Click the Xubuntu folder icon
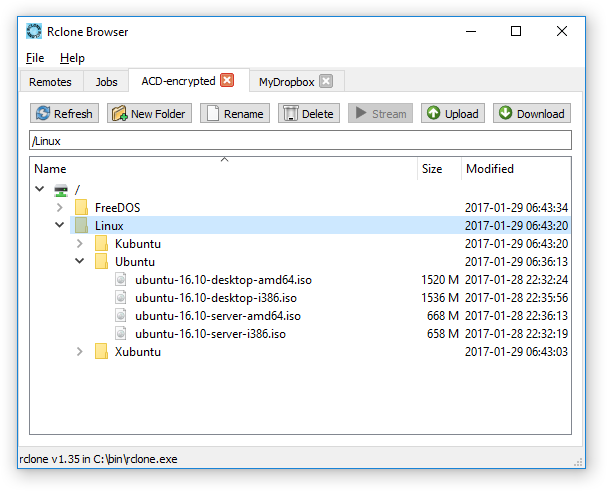This screenshot has width=607, height=491. 101,351
